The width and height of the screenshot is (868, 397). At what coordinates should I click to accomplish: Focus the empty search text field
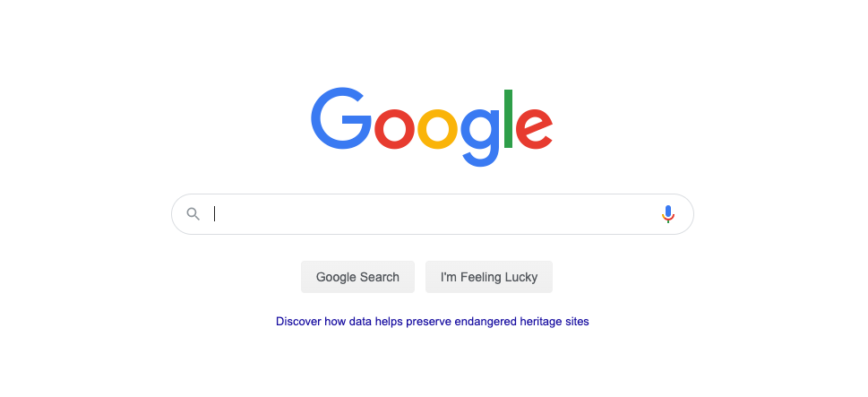(x=432, y=213)
